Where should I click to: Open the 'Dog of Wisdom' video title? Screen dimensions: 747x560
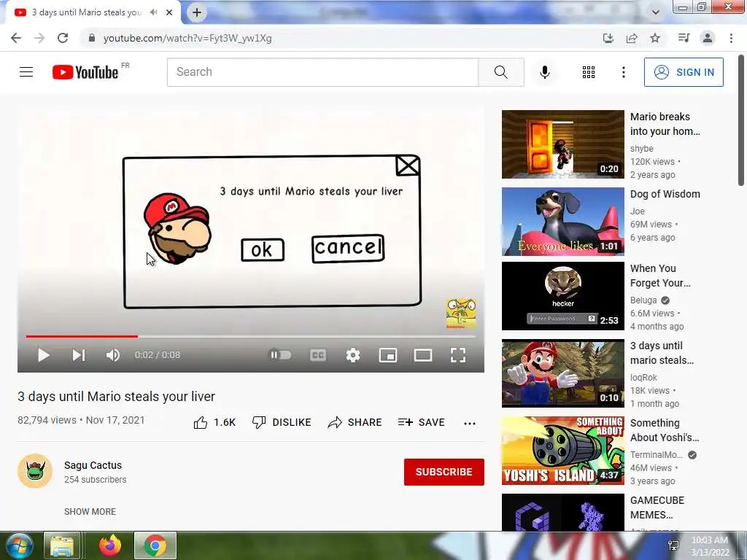[665, 194]
